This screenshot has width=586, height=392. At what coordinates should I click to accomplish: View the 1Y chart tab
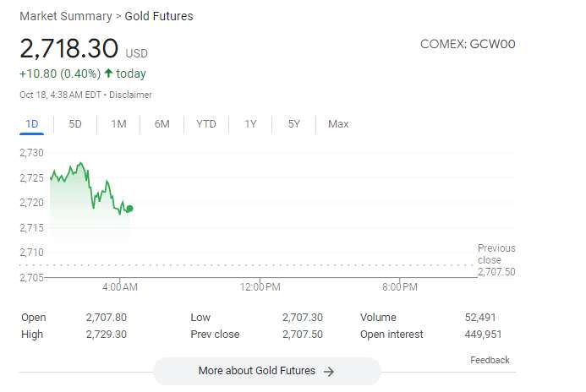[250, 124]
